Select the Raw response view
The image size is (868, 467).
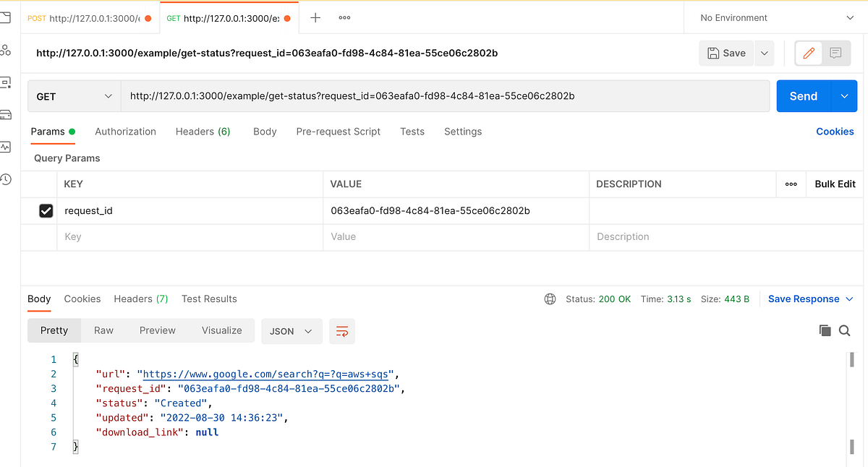pyautogui.click(x=103, y=330)
